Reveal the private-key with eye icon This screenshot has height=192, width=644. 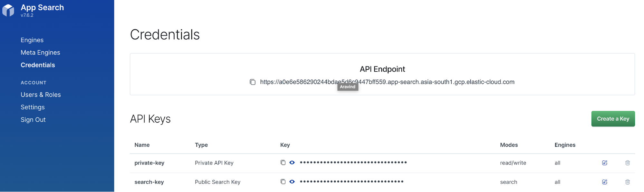coord(292,163)
